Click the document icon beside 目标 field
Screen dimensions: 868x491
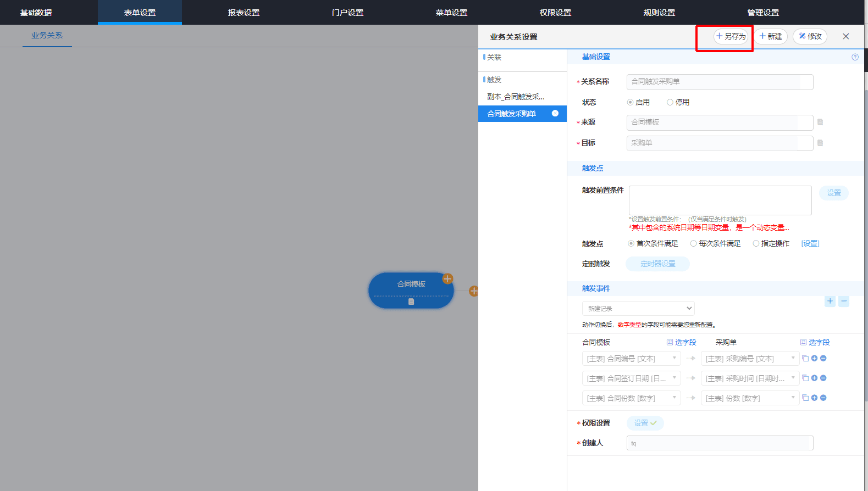click(x=820, y=143)
